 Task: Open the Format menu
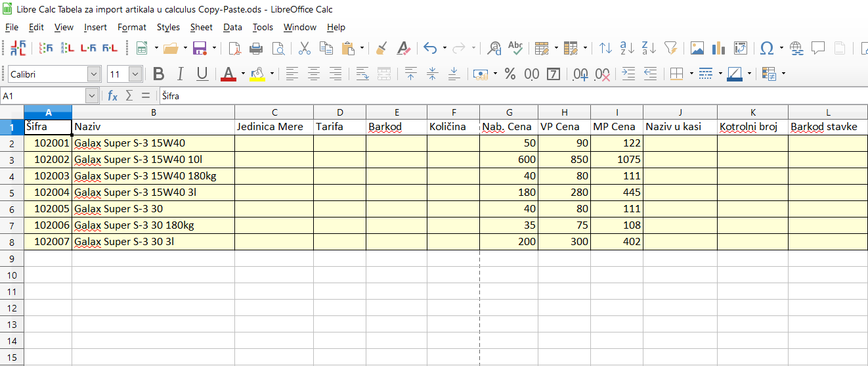pyautogui.click(x=132, y=27)
